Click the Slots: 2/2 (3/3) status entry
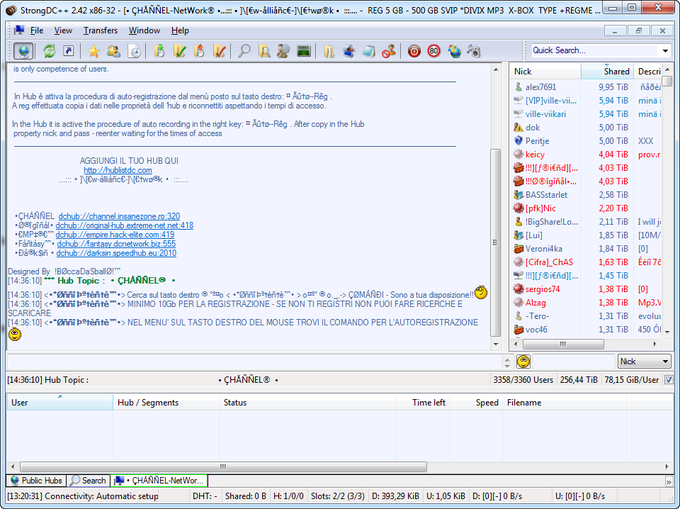 (337, 496)
